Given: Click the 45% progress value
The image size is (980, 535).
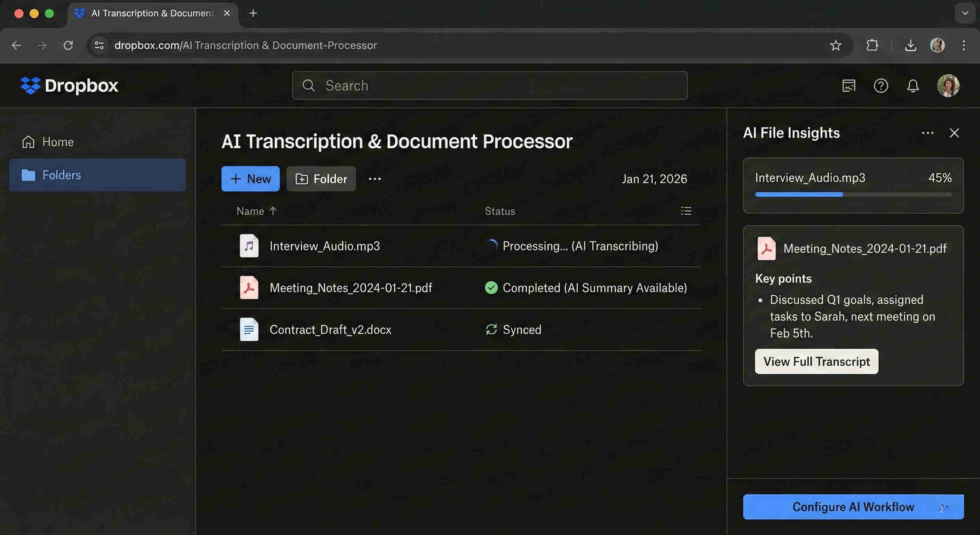Looking at the screenshot, I should (940, 177).
